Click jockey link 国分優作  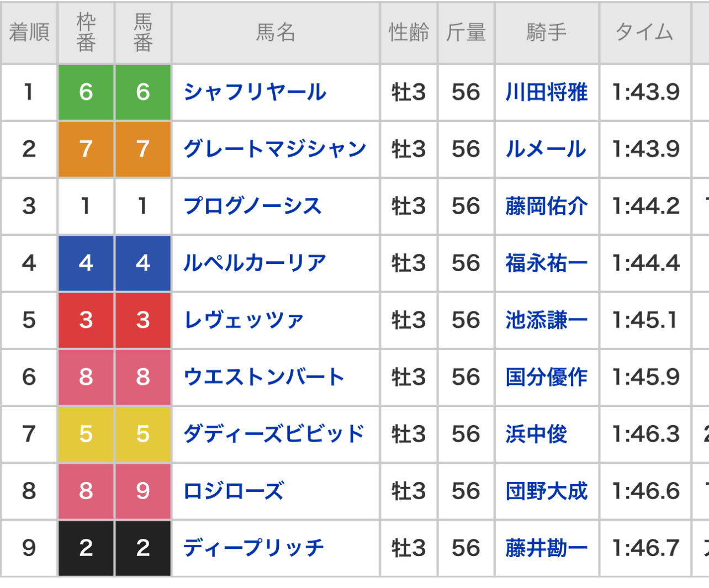(546, 377)
